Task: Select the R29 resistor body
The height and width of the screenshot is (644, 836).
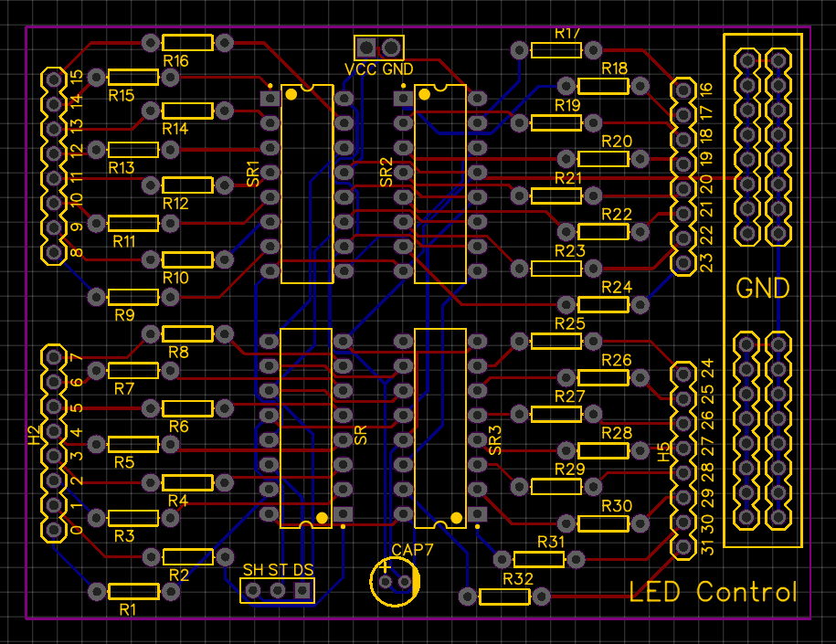Action: coord(556,486)
